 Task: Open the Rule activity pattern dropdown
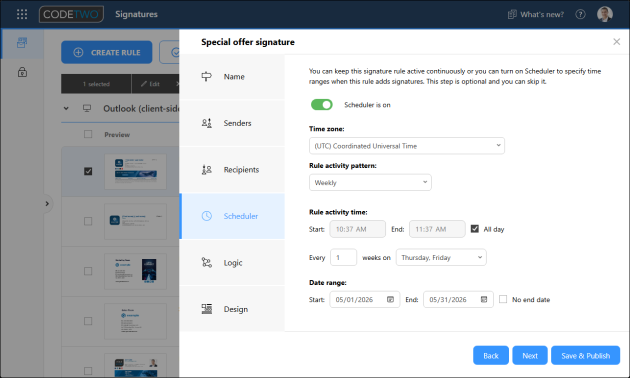(x=370, y=182)
